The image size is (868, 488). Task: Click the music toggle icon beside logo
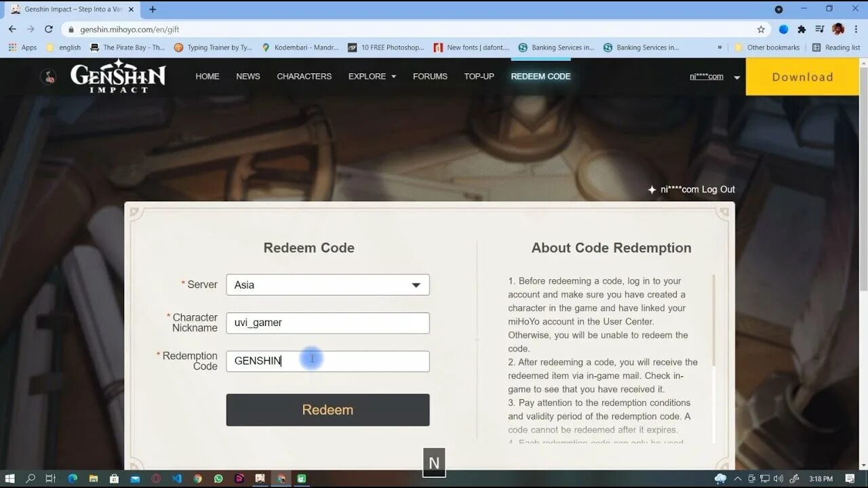click(48, 77)
